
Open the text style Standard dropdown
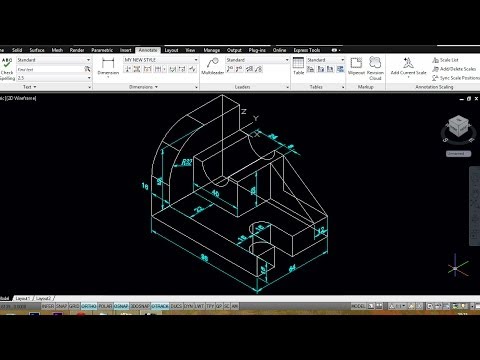point(88,60)
